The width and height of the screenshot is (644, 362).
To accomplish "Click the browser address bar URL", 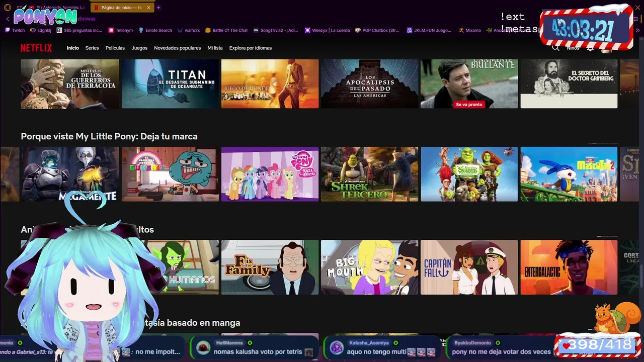I will point(87,19).
